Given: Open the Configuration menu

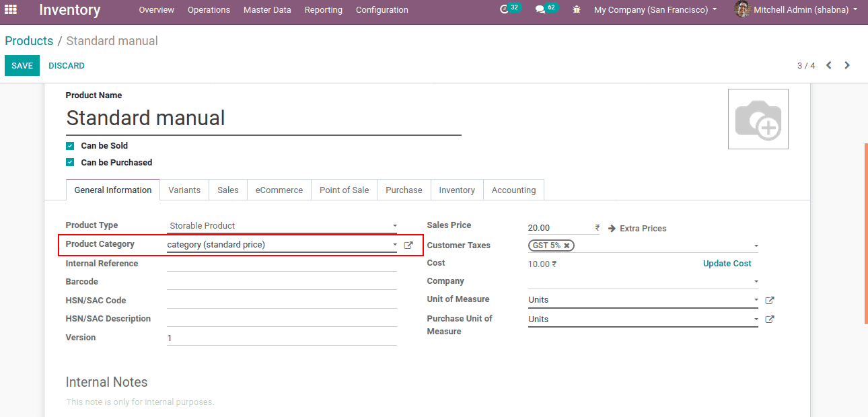Looking at the screenshot, I should (382, 10).
